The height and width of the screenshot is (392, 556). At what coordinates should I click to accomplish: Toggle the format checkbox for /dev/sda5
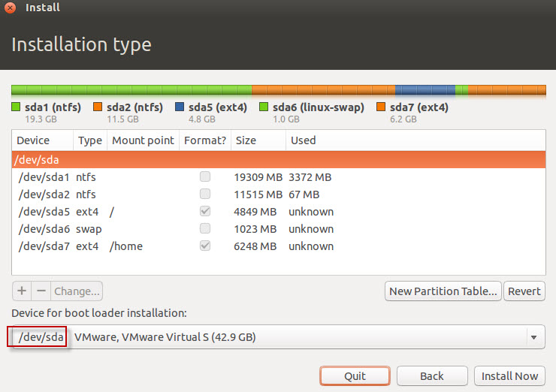[x=204, y=212]
